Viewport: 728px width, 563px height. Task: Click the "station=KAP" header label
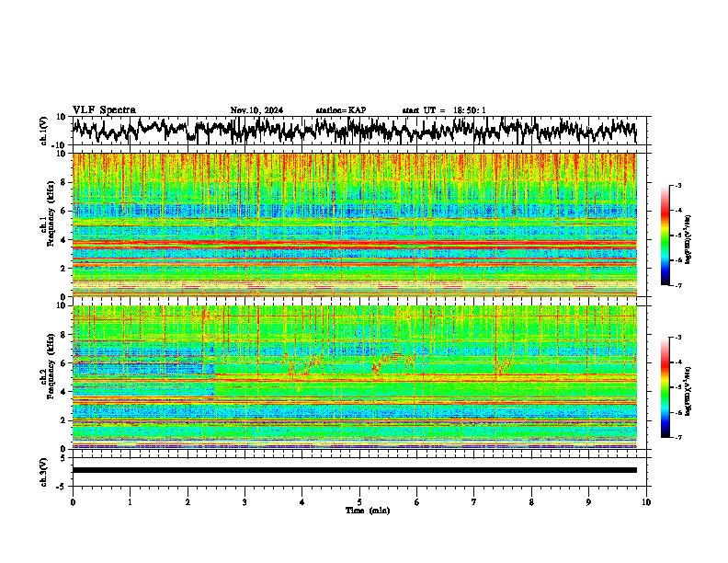[x=341, y=110]
